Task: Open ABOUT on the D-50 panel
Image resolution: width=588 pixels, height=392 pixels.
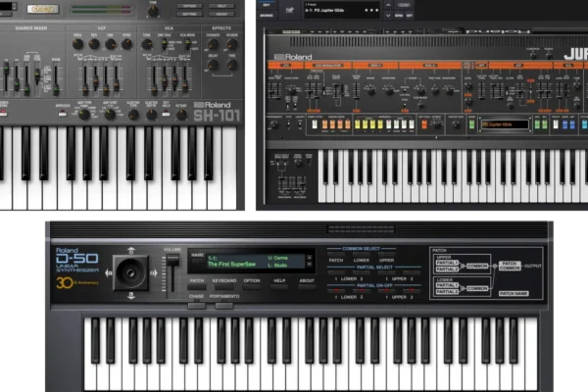Action: tap(307, 287)
